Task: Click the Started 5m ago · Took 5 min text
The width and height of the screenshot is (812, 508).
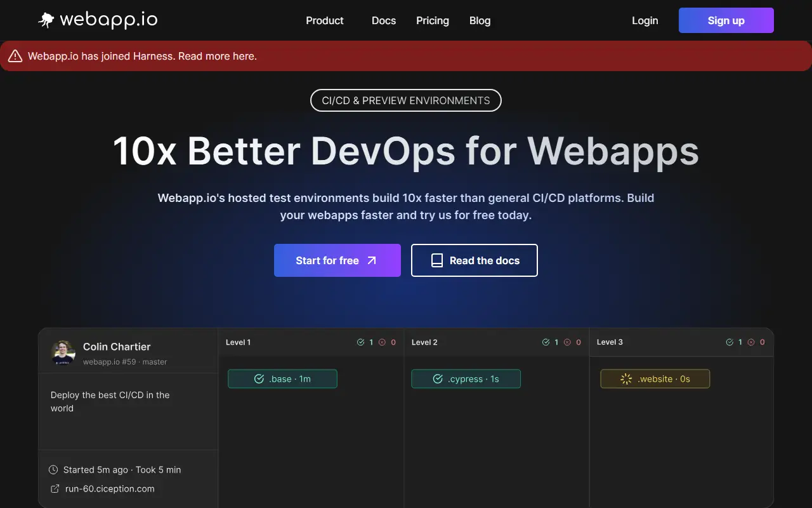Action: click(x=122, y=470)
